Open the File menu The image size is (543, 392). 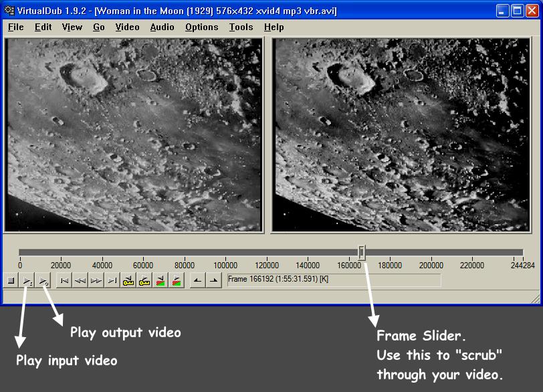[x=16, y=27]
